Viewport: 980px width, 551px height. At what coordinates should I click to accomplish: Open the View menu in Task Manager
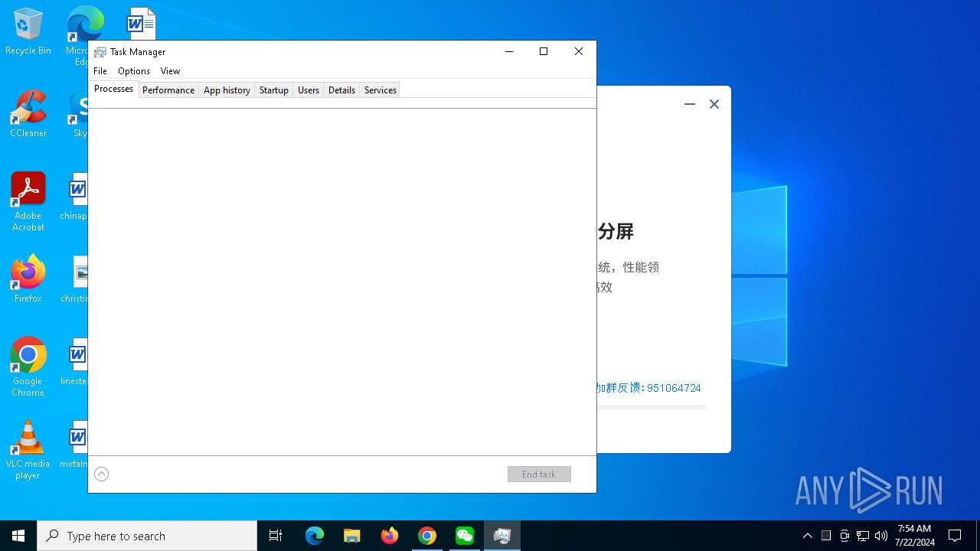coord(170,70)
